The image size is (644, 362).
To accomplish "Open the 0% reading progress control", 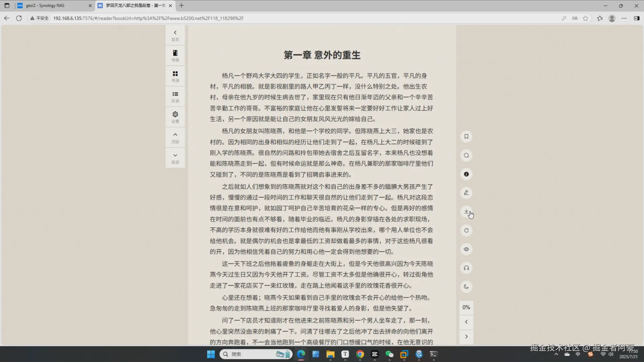I will 466,307.
